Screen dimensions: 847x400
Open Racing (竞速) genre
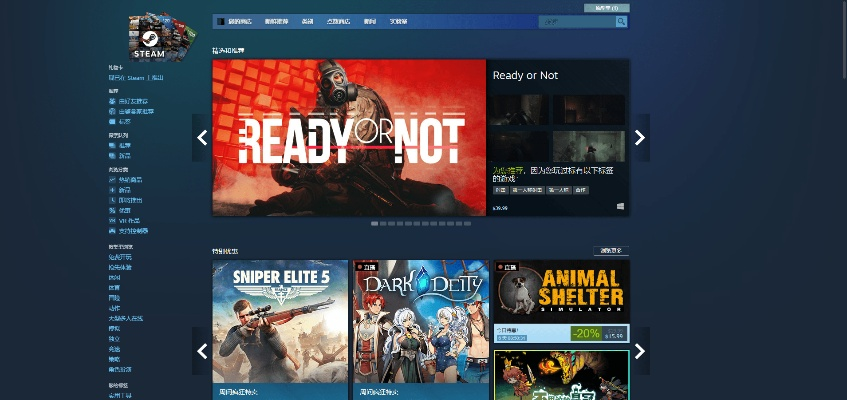click(x=114, y=349)
